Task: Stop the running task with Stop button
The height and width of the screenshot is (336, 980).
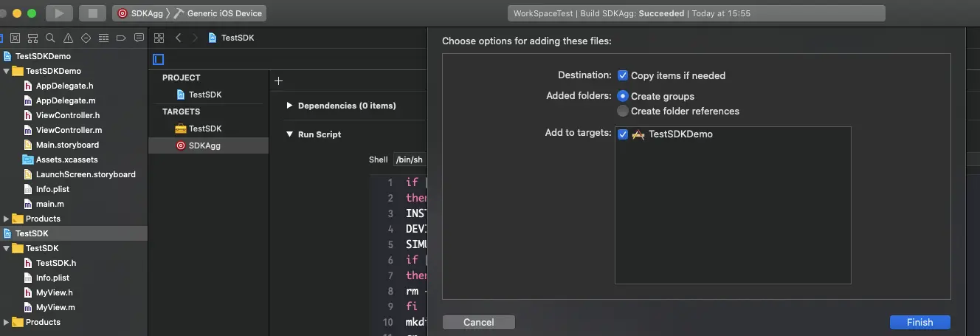Action: 93,13
